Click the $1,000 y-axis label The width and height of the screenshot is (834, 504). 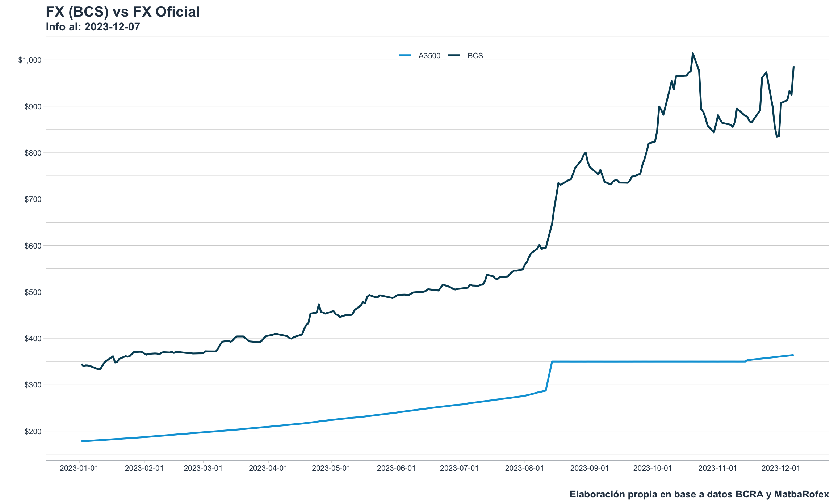pos(30,60)
